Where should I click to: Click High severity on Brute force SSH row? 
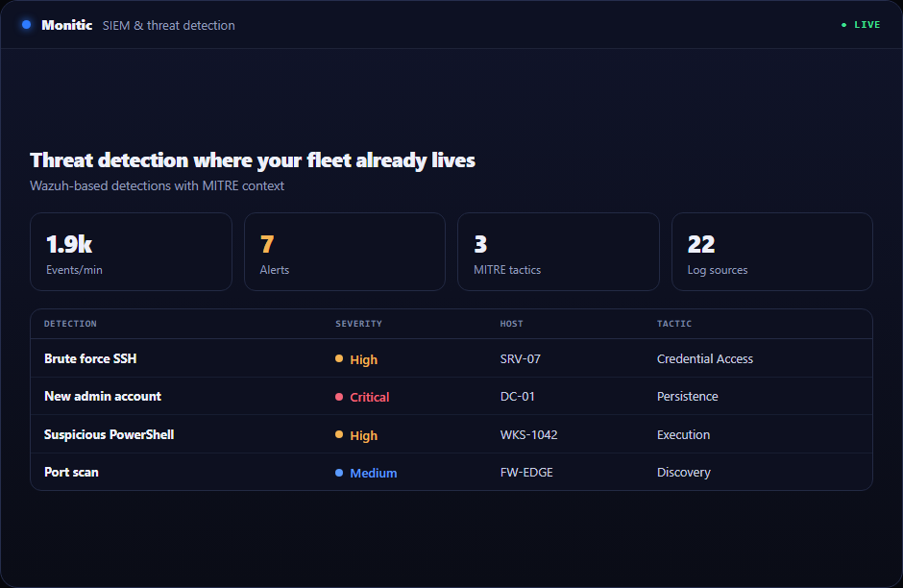[x=363, y=360]
